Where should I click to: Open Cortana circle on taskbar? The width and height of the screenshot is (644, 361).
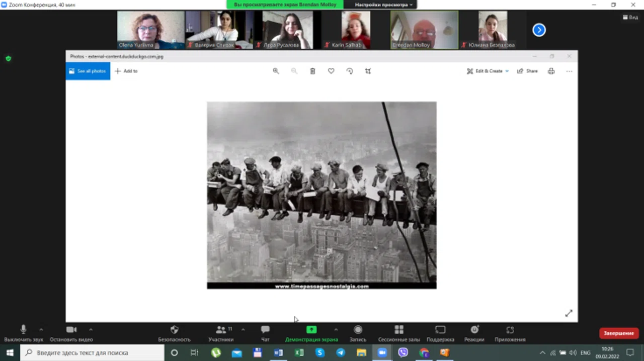click(x=174, y=352)
